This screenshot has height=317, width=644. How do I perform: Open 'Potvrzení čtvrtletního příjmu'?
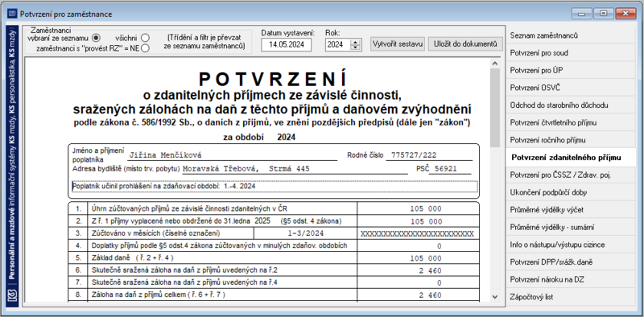(x=571, y=123)
